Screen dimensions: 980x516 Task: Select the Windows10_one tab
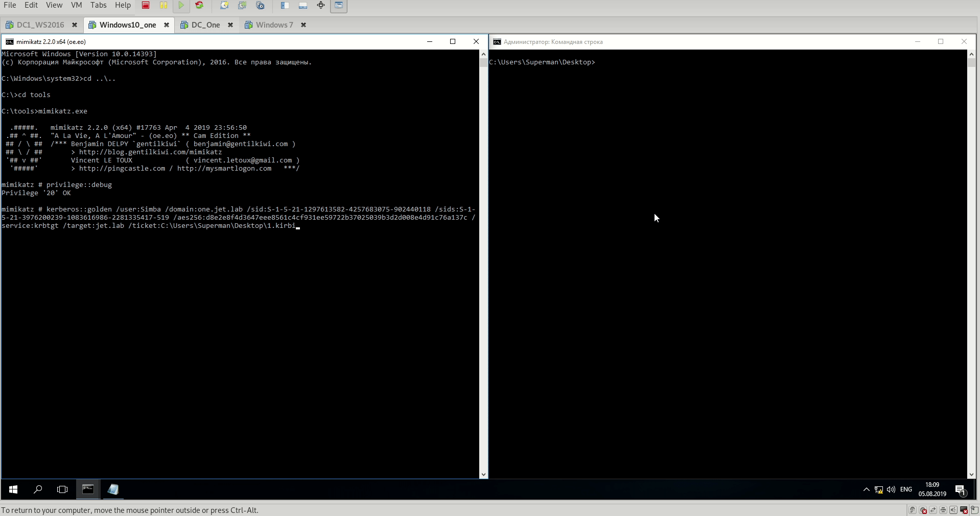click(128, 25)
